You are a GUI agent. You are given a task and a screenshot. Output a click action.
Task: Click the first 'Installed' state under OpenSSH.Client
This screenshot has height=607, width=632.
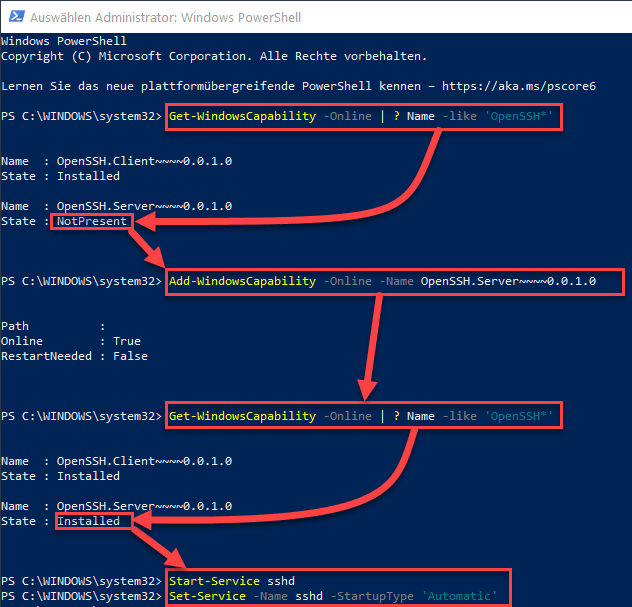pos(88,176)
